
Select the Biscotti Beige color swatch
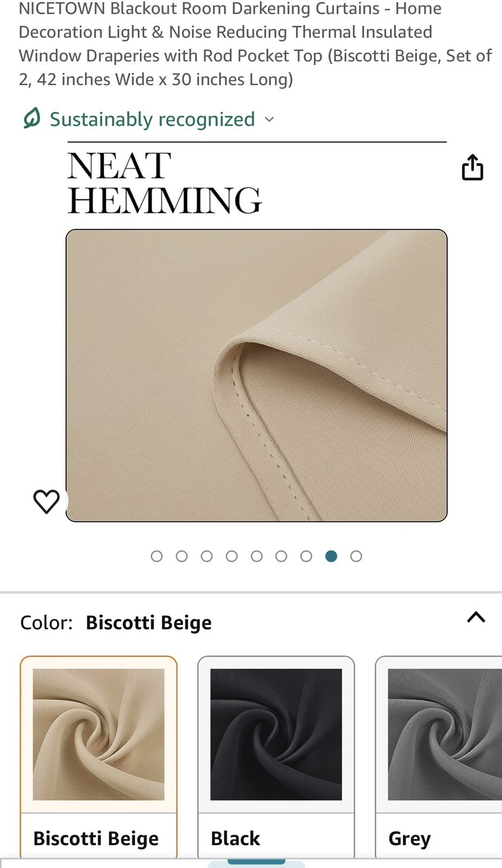coord(99,757)
